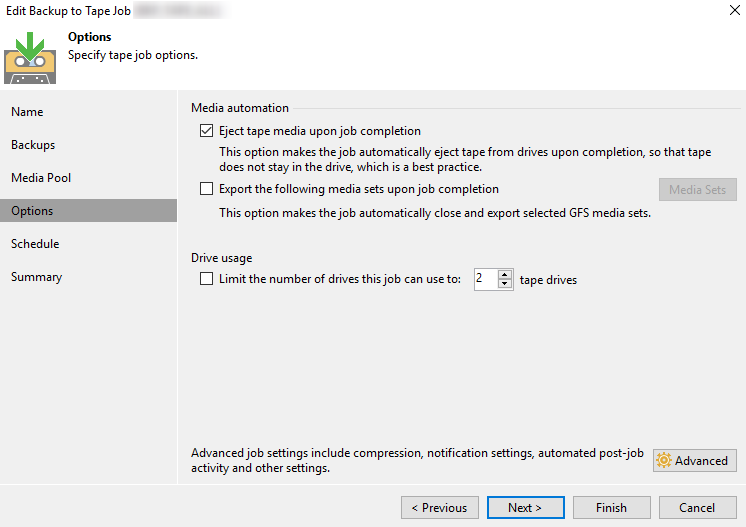The height and width of the screenshot is (527, 746).
Task: Select the Options step in sidebar
Action: click(x=33, y=211)
